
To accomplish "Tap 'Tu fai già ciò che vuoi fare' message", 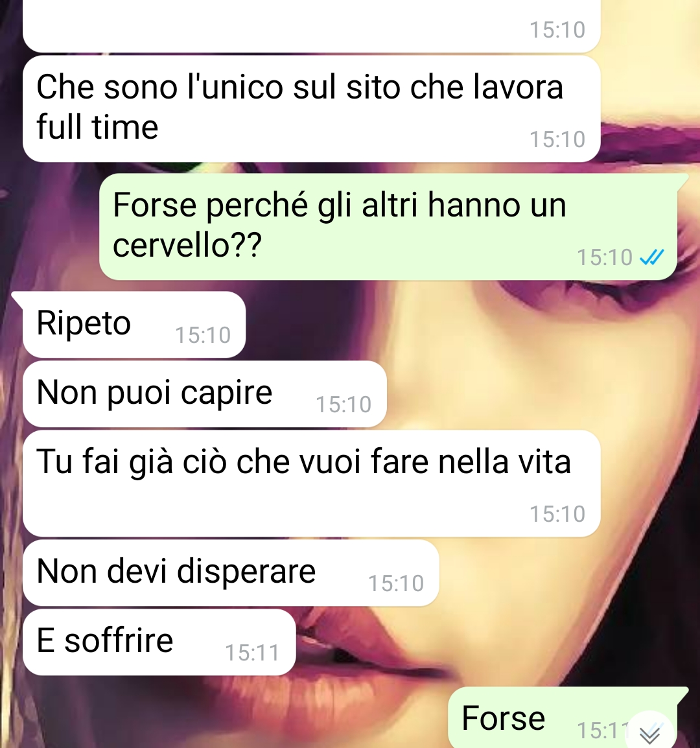I will pos(312,484).
